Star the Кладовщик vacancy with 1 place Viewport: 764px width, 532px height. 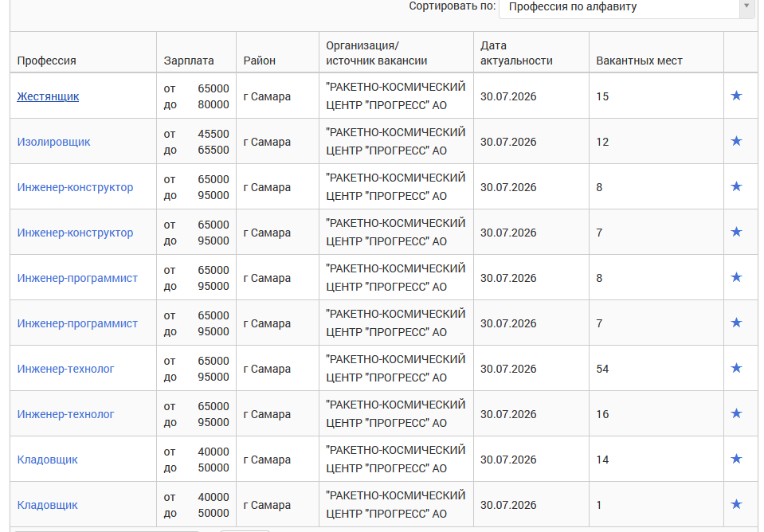coord(736,504)
